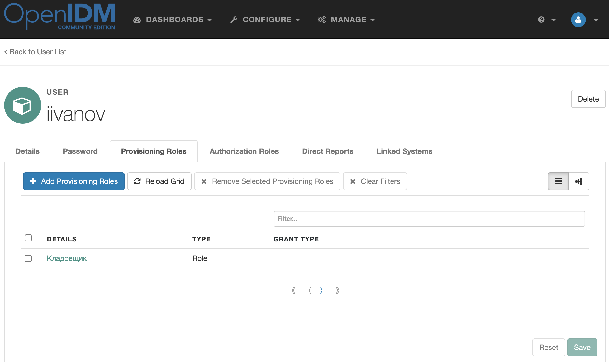Open the Linked Systems tab

[x=404, y=151]
